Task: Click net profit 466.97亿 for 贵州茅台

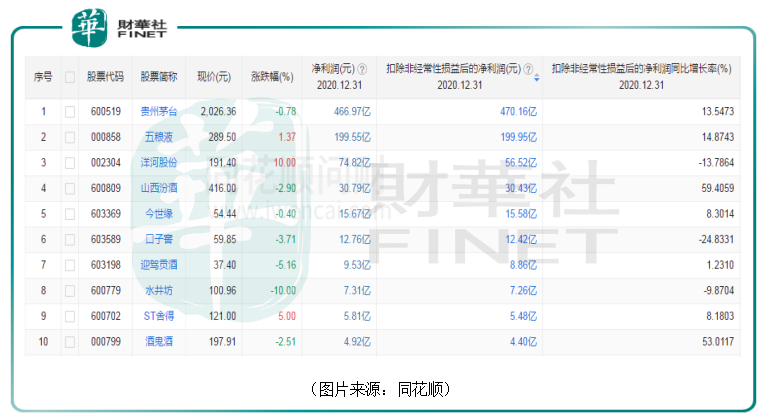Action: click(x=352, y=112)
